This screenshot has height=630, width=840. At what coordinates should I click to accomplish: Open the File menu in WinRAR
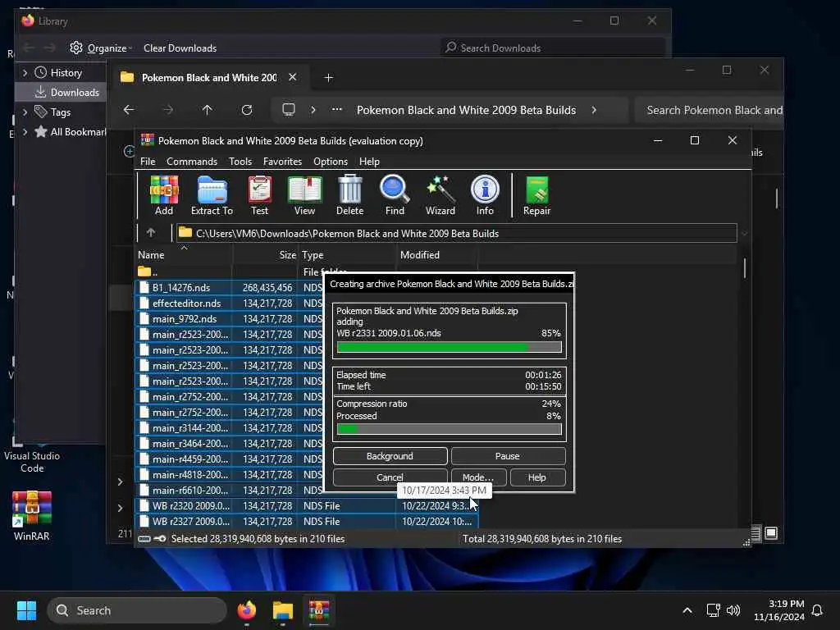coord(148,162)
